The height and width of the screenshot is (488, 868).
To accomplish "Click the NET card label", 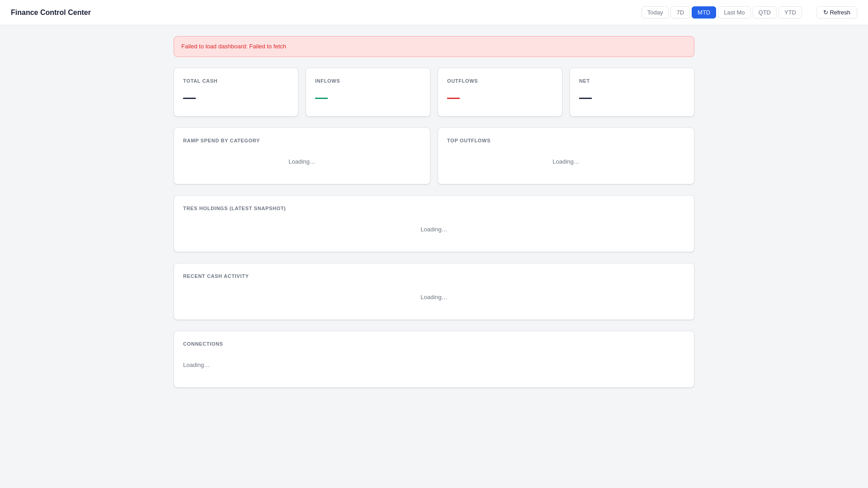I will click(584, 81).
